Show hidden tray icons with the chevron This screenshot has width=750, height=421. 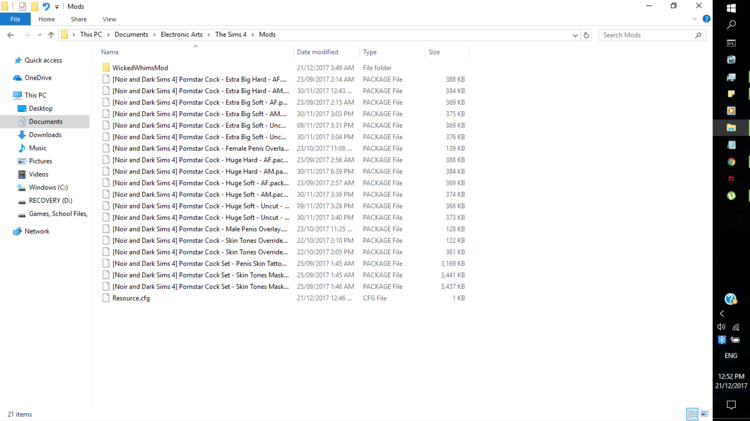722,314
